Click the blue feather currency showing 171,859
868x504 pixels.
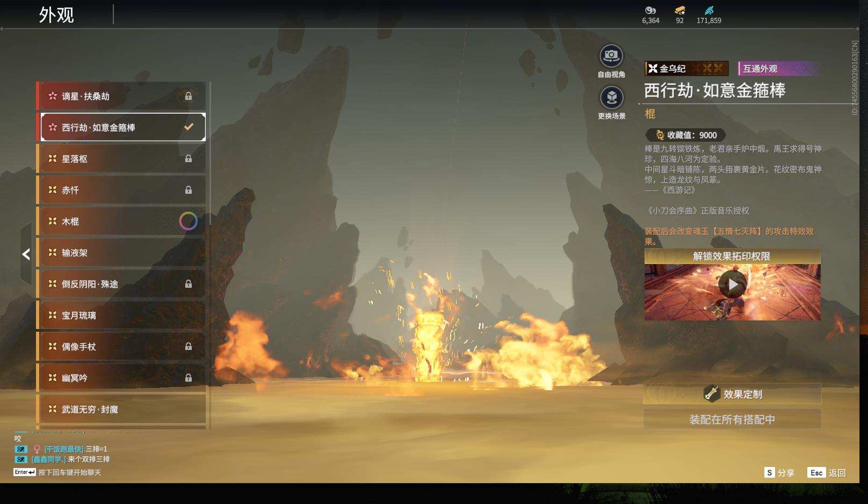pyautogui.click(x=709, y=10)
